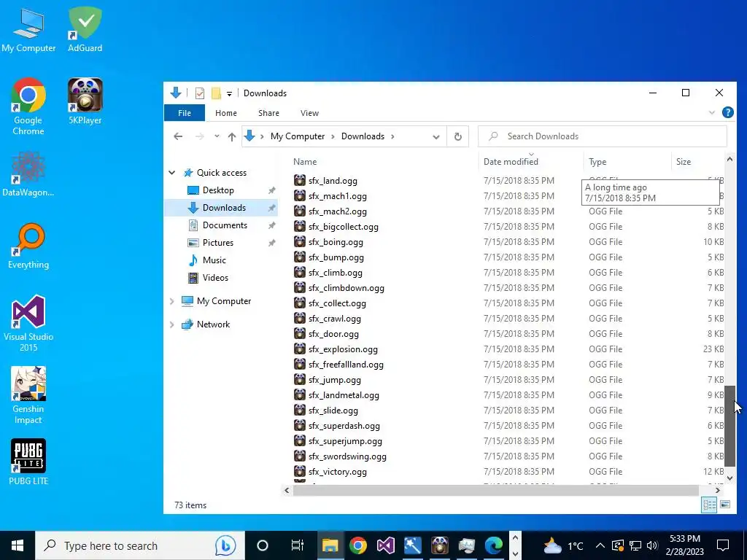Click the New folder quick access toolbar icon
The image size is (747, 560).
click(x=216, y=93)
